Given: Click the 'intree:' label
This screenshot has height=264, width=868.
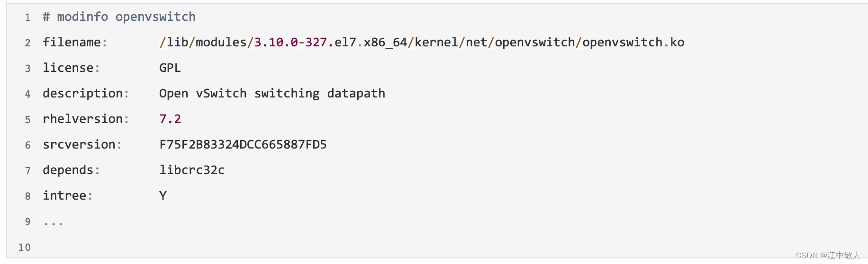Looking at the screenshot, I should pyautogui.click(x=67, y=196).
